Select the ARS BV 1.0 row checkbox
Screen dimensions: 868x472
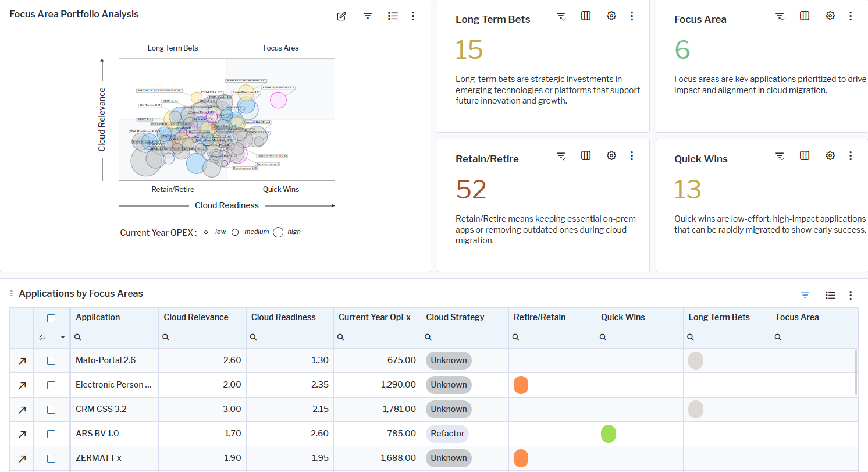point(51,434)
